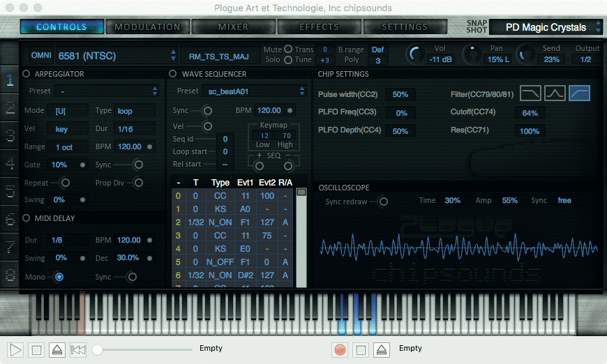The width and height of the screenshot is (607, 364).
Task: Expand the Wave Sequencer preset sc_beatA01 dropdown
Action: tap(253, 91)
